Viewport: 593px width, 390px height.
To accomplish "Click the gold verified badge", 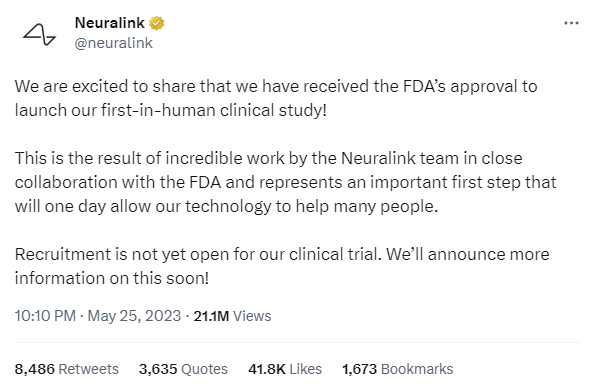I will (x=157, y=23).
